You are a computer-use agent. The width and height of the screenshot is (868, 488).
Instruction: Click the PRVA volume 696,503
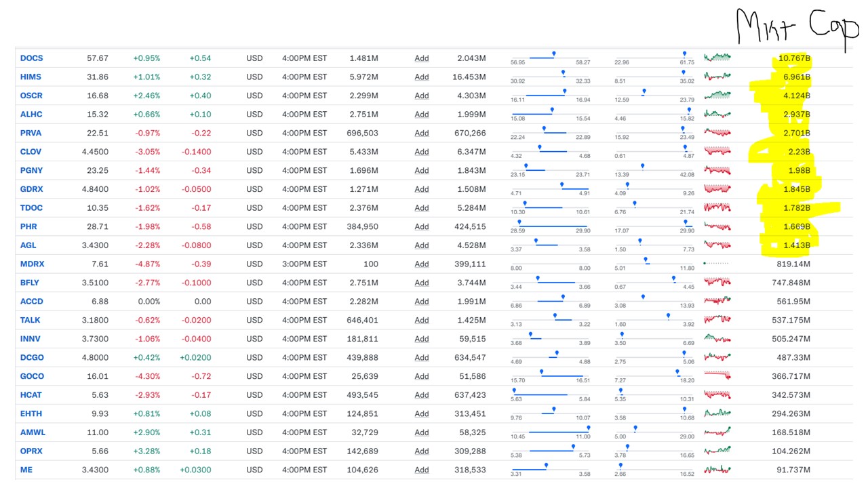363,133
